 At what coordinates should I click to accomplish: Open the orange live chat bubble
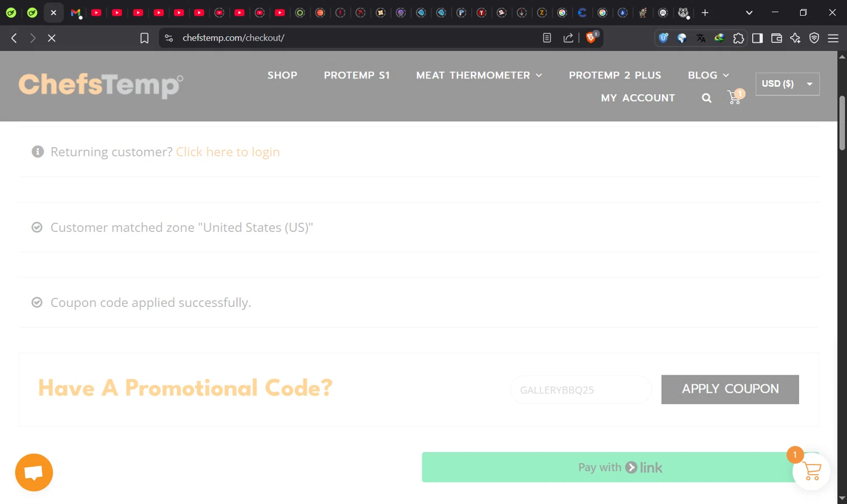34,472
